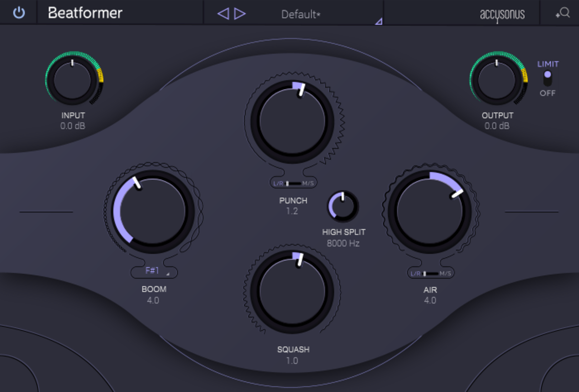Switch the LIMIT toggle to off
Viewport: 579px width, 392px height.
(x=548, y=78)
